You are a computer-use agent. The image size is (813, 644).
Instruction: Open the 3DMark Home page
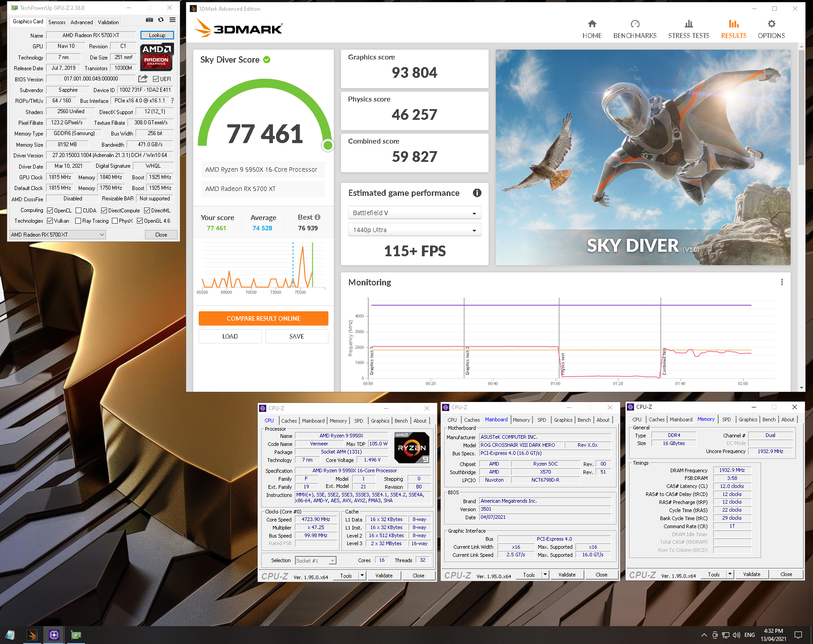(x=592, y=29)
